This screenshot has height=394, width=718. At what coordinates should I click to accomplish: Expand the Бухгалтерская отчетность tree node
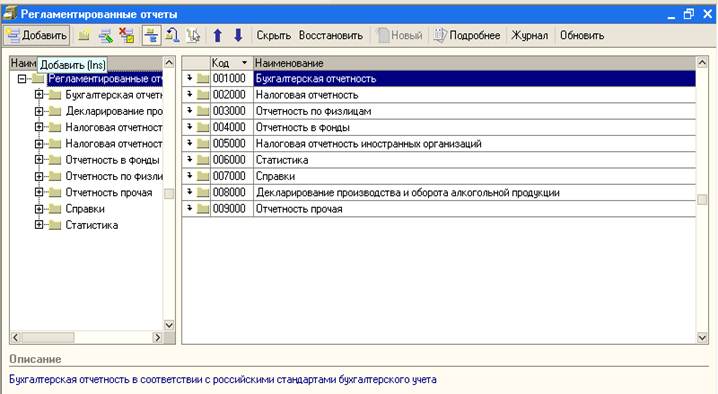(x=39, y=95)
